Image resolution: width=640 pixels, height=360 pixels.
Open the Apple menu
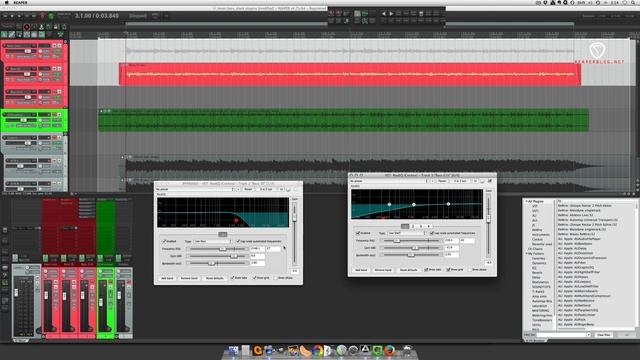(7, 2)
